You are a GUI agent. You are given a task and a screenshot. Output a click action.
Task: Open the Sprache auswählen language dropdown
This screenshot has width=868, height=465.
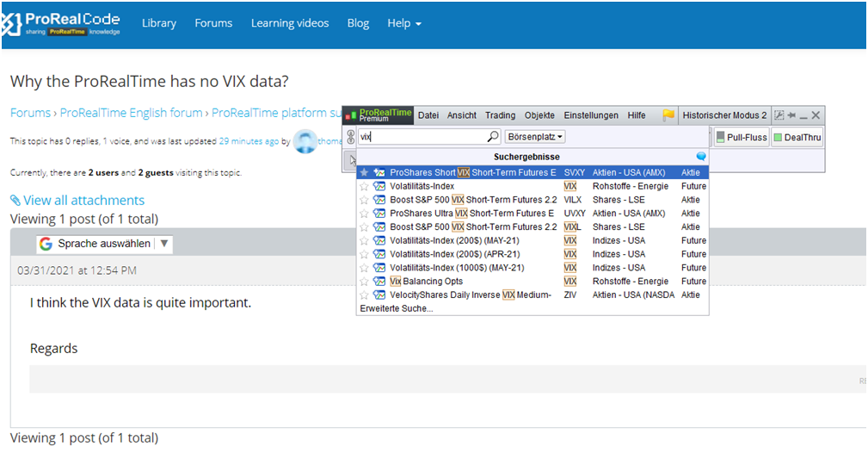105,244
